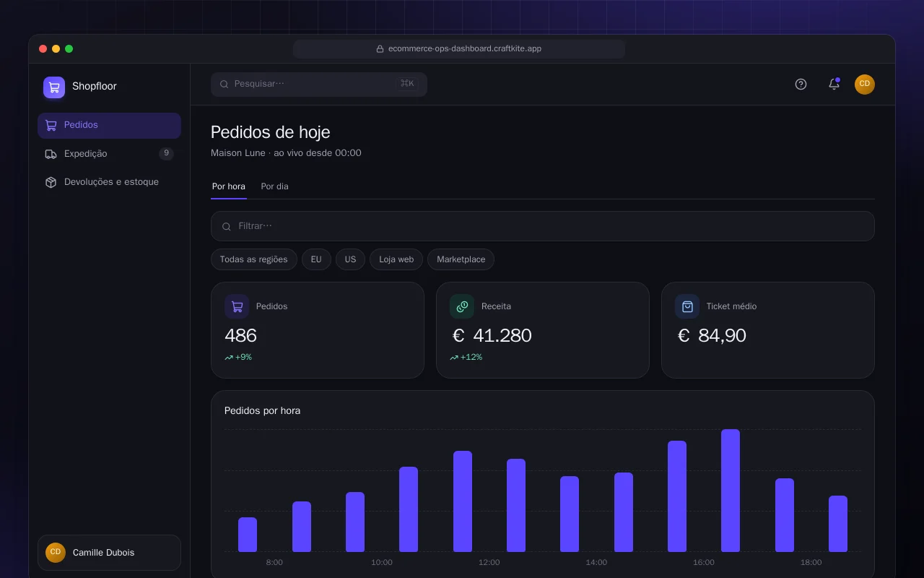Open the Camille Dubois account button
The height and width of the screenshot is (578, 924).
109,553
